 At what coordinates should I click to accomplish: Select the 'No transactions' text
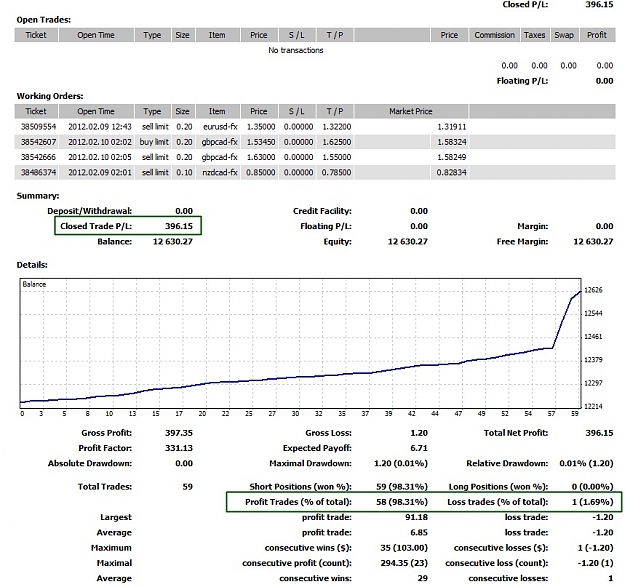pos(296,50)
